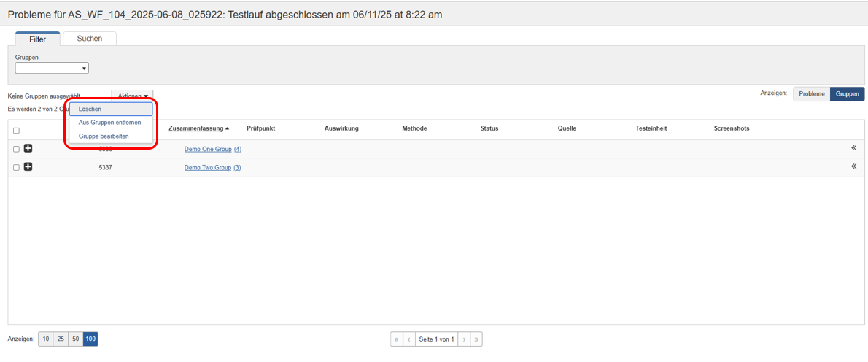This screenshot has width=868, height=362.
Task: Collapse the Aktionen dropdown button
Action: [132, 96]
